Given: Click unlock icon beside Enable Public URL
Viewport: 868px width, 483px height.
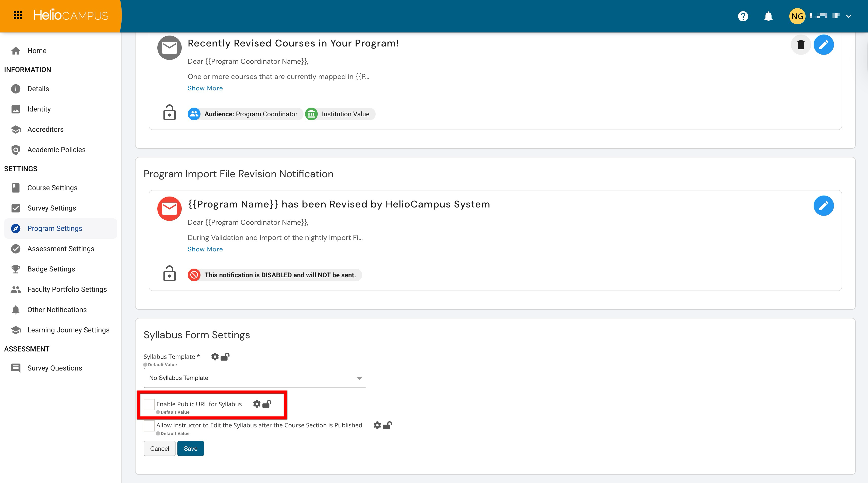Looking at the screenshot, I should tap(267, 404).
